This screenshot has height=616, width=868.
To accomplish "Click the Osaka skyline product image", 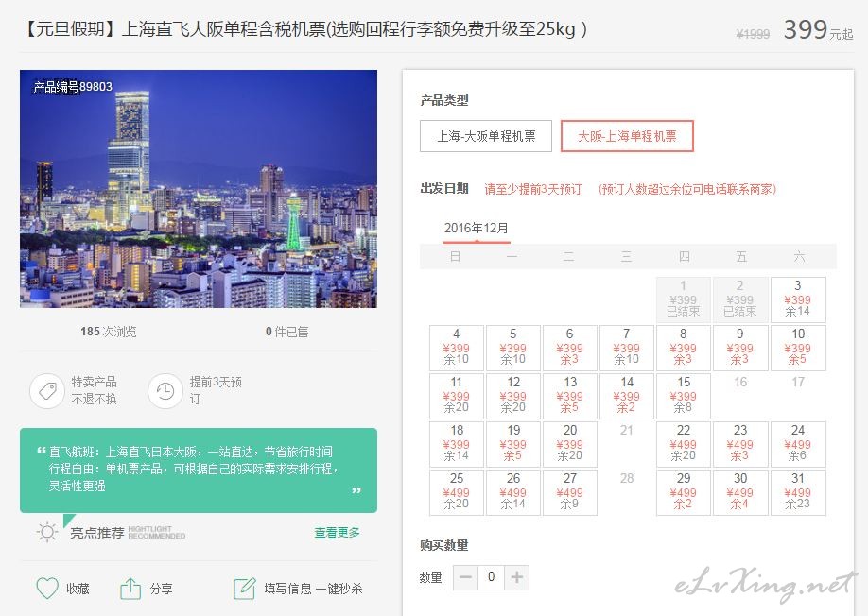I will [x=199, y=189].
